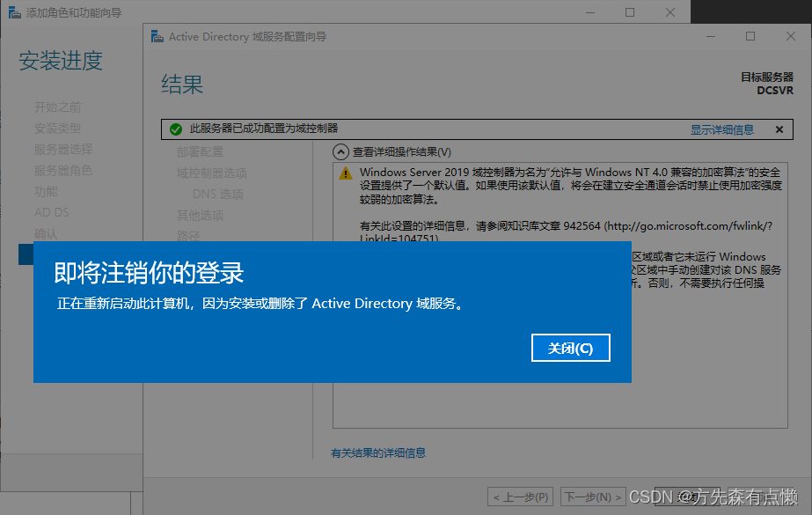This screenshot has width=812, height=515.
Task: Minimize the Active Directory 域服务配置向导 window
Action: (711, 36)
